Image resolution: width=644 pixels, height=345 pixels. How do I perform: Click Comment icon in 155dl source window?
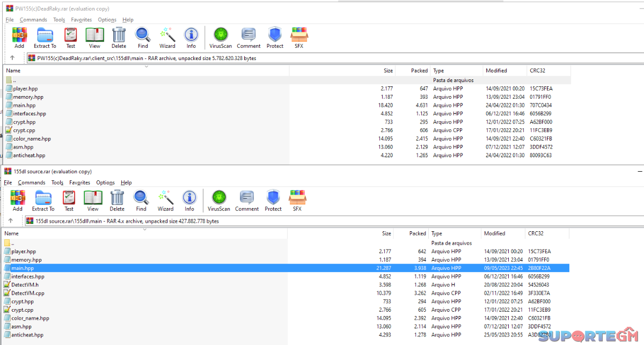[x=247, y=201]
